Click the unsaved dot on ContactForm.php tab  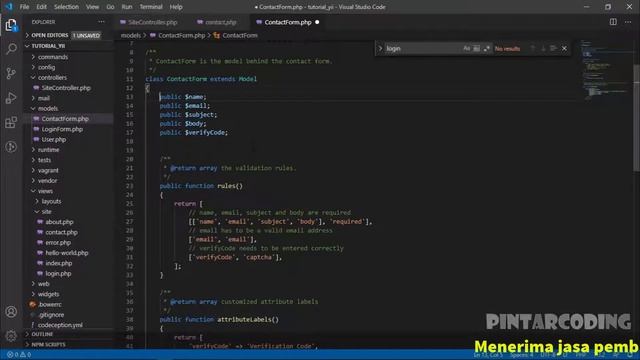point(317,22)
